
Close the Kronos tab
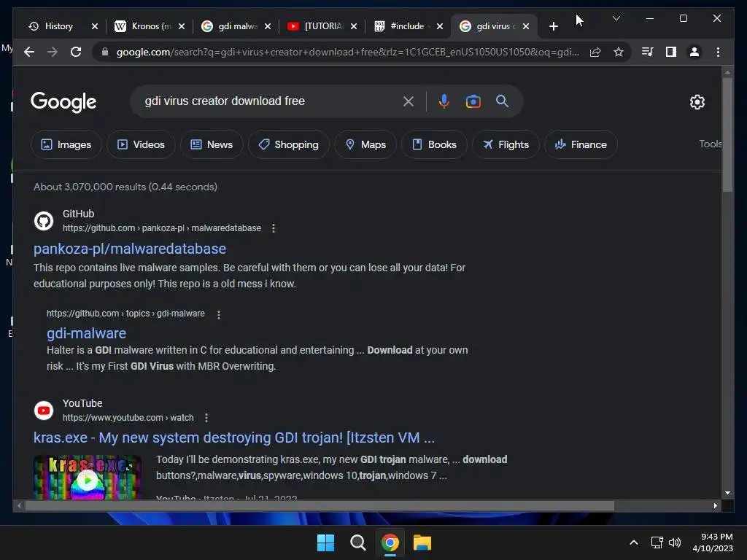tap(181, 26)
